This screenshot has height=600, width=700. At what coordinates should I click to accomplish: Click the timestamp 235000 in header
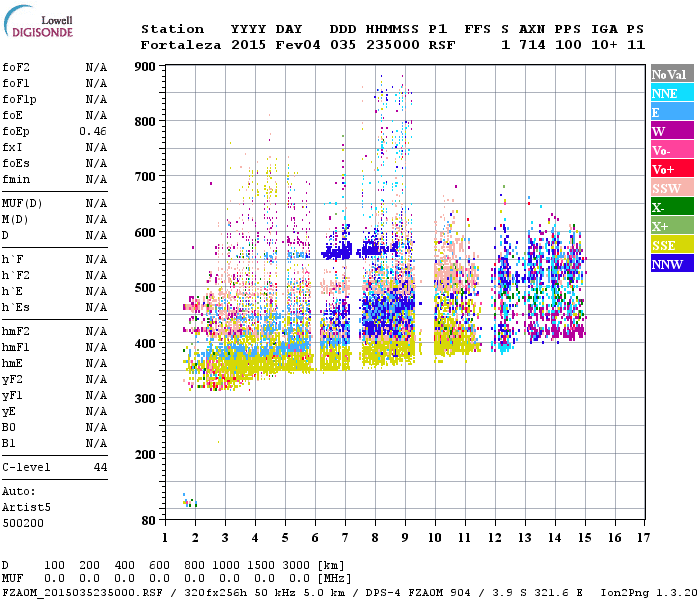click(393, 45)
